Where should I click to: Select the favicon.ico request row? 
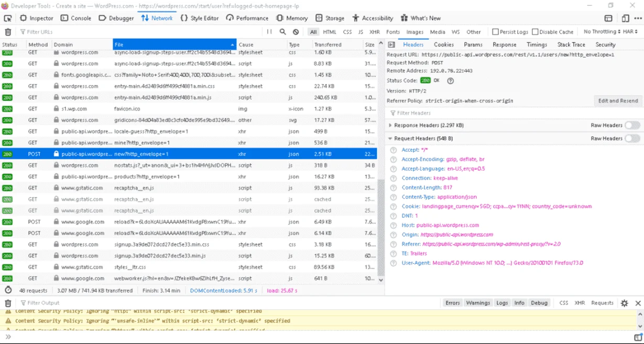click(x=188, y=109)
